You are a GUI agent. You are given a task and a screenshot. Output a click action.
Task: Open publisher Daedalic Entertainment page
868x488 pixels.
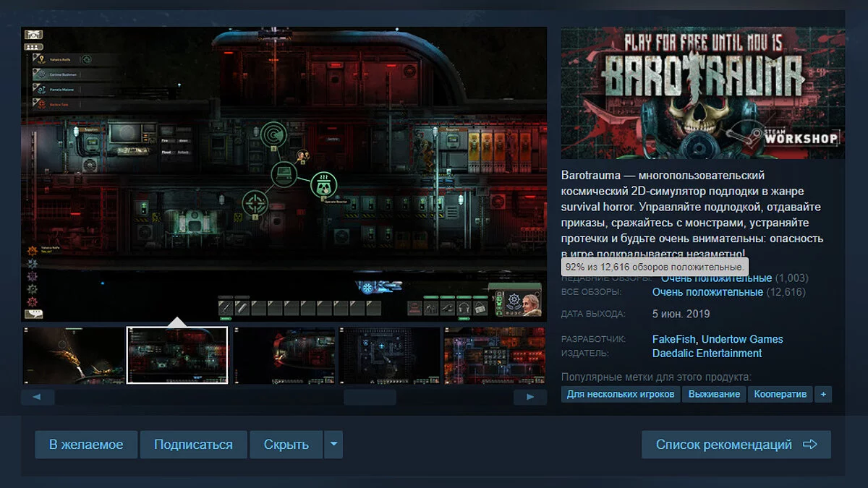point(707,354)
